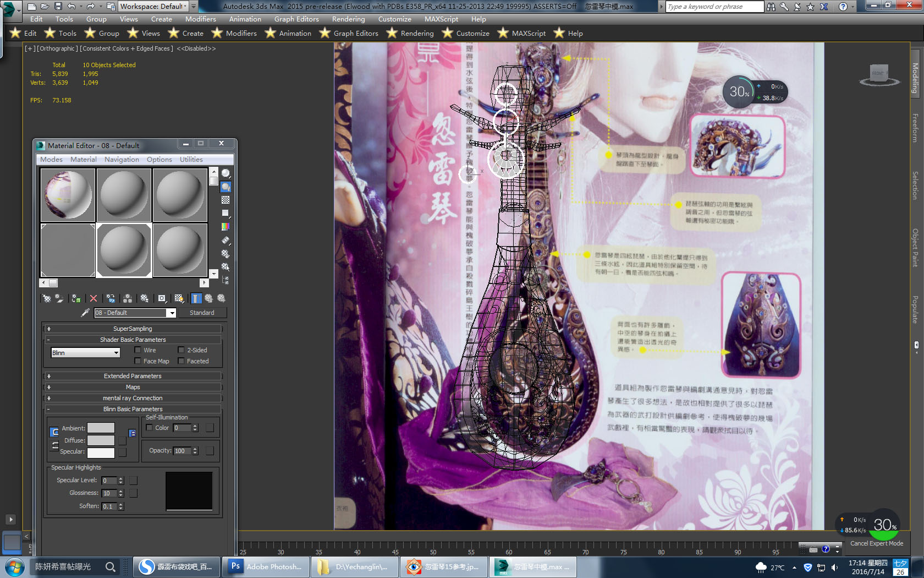Viewport: 924px width, 578px height.
Task: Select the Sample Type sphere icon in Material Editor
Action: [x=226, y=173]
